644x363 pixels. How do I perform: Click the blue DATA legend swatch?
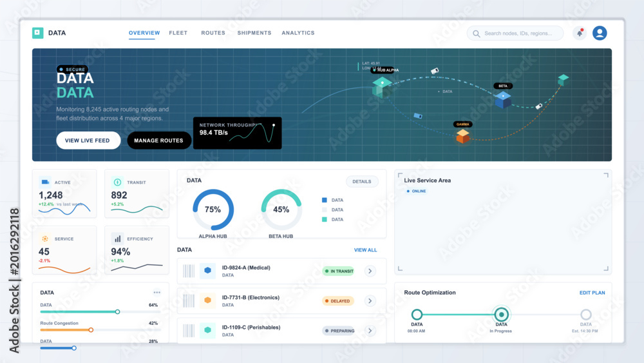coord(325,201)
